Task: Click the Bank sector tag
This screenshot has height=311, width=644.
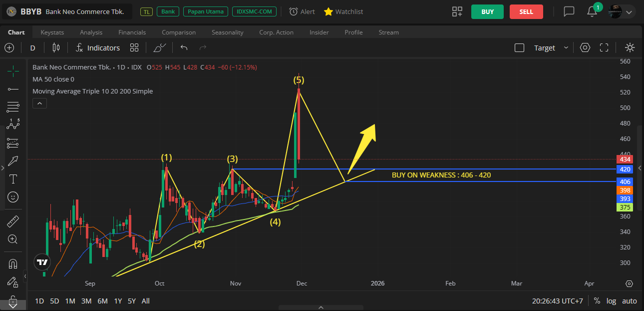Action: [x=168, y=11]
